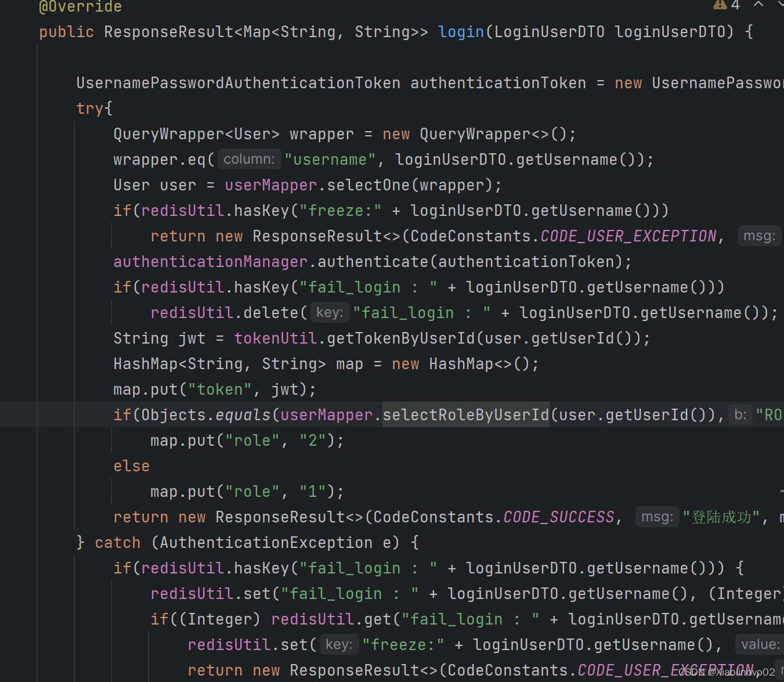Click highlighted selectRoleByUserId method
Image resolution: width=784 pixels, height=682 pixels.
(466, 415)
